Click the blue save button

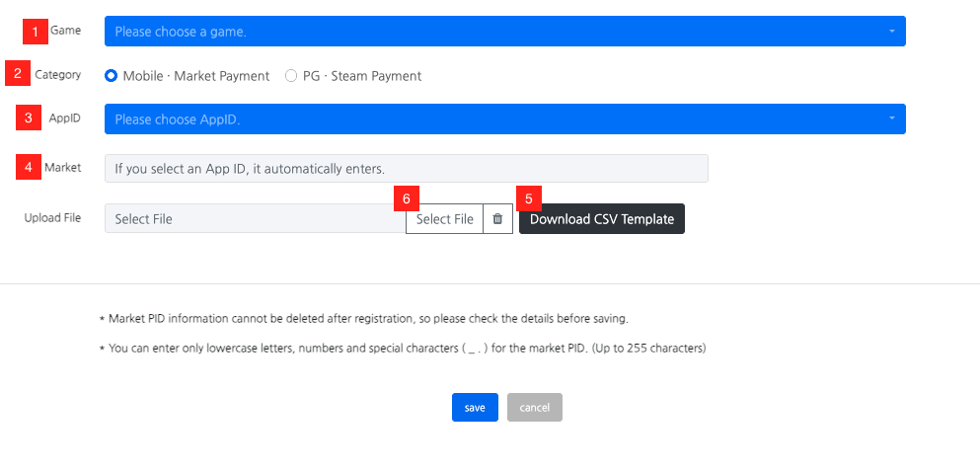475,408
